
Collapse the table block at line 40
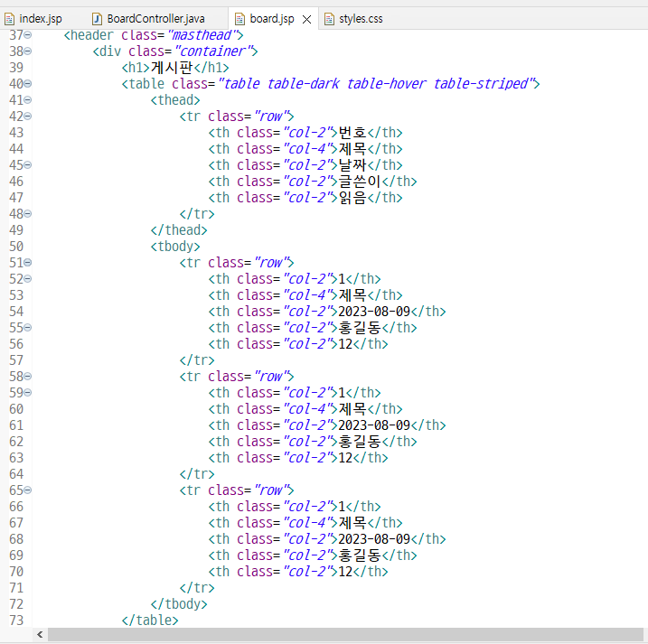pyautogui.click(x=28, y=84)
